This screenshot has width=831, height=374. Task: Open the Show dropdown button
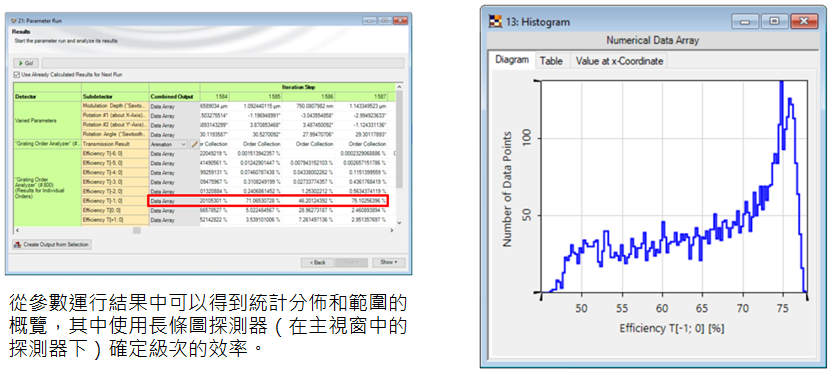click(388, 262)
